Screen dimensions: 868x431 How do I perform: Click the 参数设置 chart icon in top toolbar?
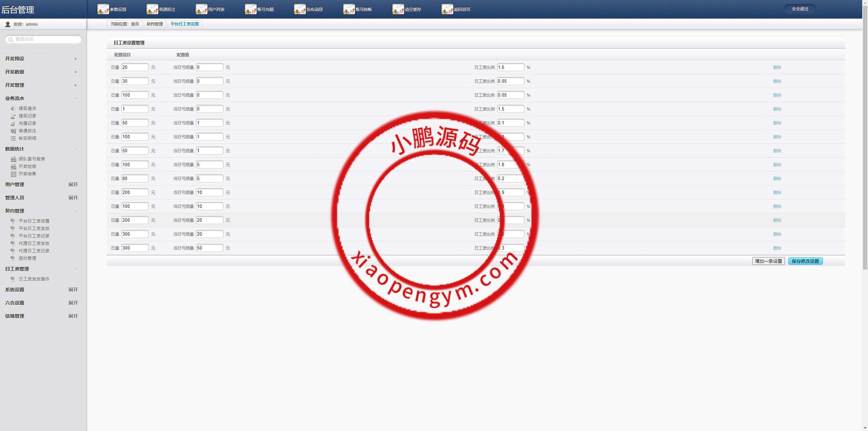click(x=103, y=9)
